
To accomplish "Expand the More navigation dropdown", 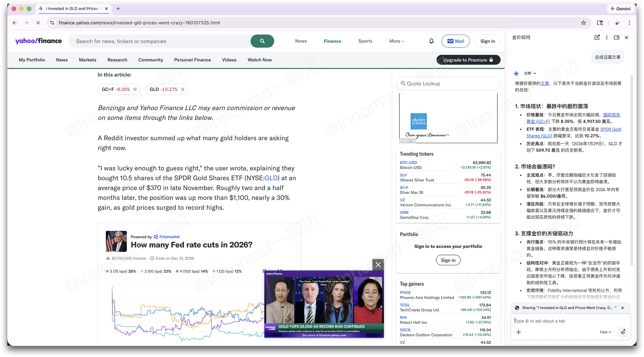I will coord(396,41).
